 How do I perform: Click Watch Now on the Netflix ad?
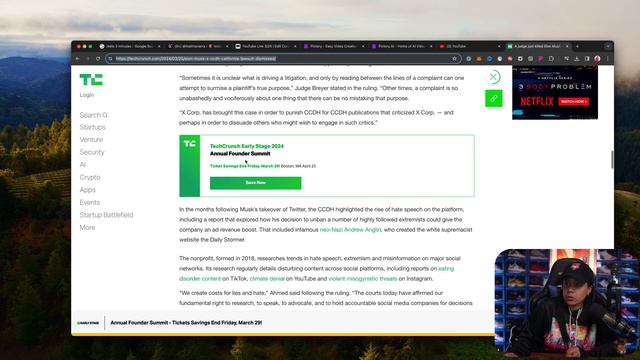[x=573, y=102]
